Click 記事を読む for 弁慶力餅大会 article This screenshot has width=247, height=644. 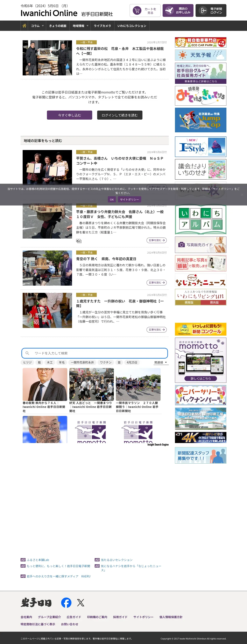click(x=157, y=240)
